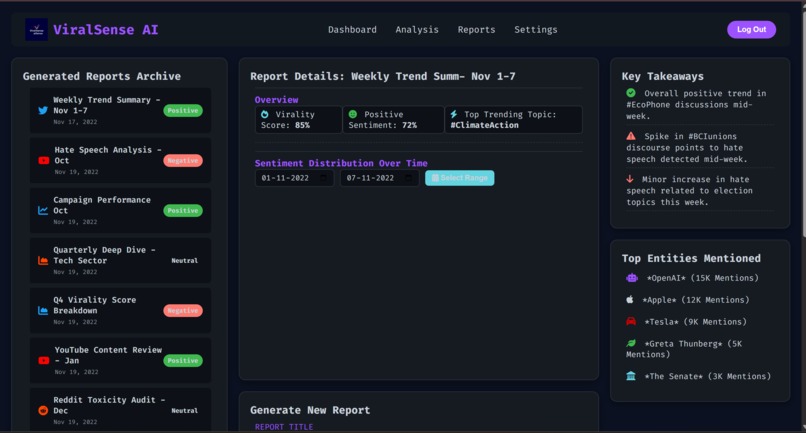Open calendar picker icon in 07-11-2022 field

click(409, 178)
